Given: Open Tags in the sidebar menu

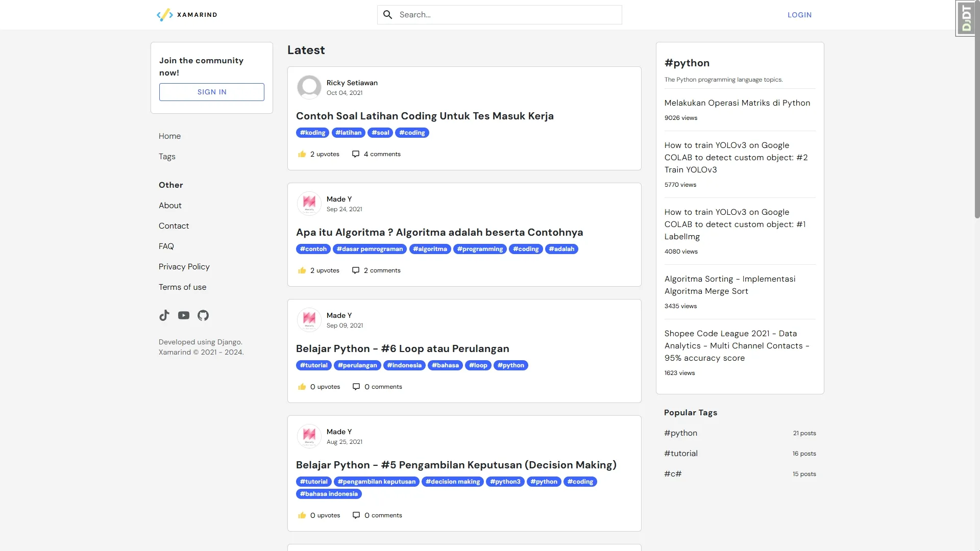Looking at the screenshot, I should 167,157.
